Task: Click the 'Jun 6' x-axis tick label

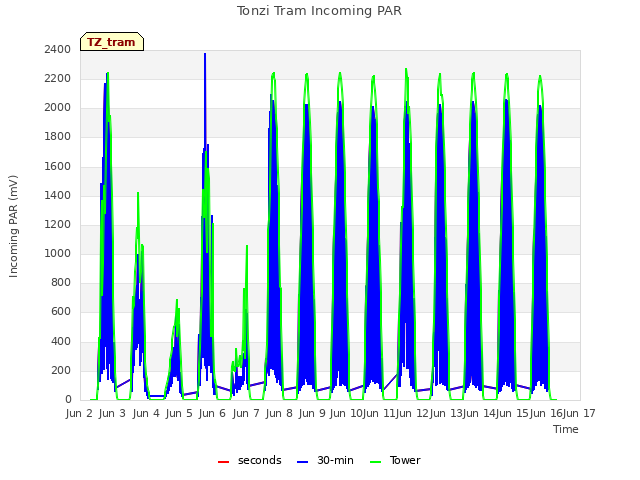Action: (212, 413)
